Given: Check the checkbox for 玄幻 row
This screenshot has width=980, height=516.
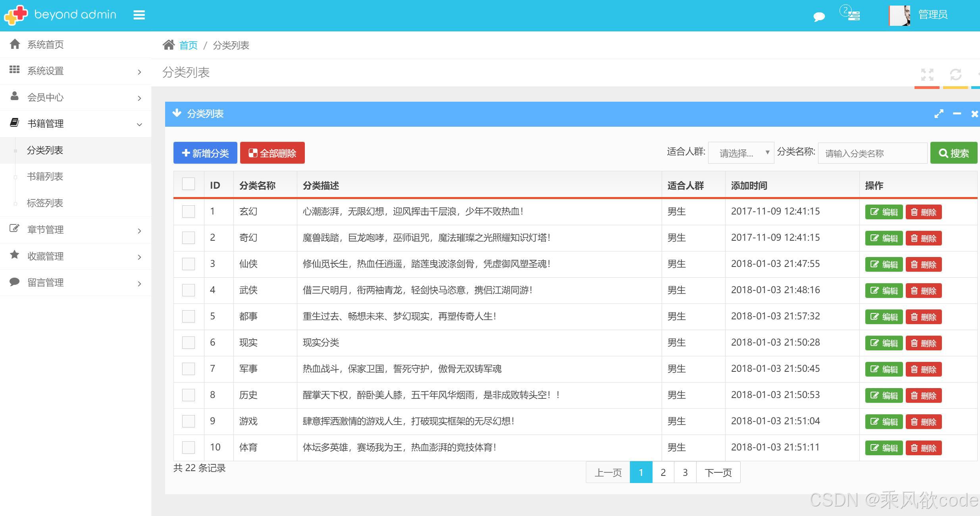Looking at the screenshot, I should 189,211.
